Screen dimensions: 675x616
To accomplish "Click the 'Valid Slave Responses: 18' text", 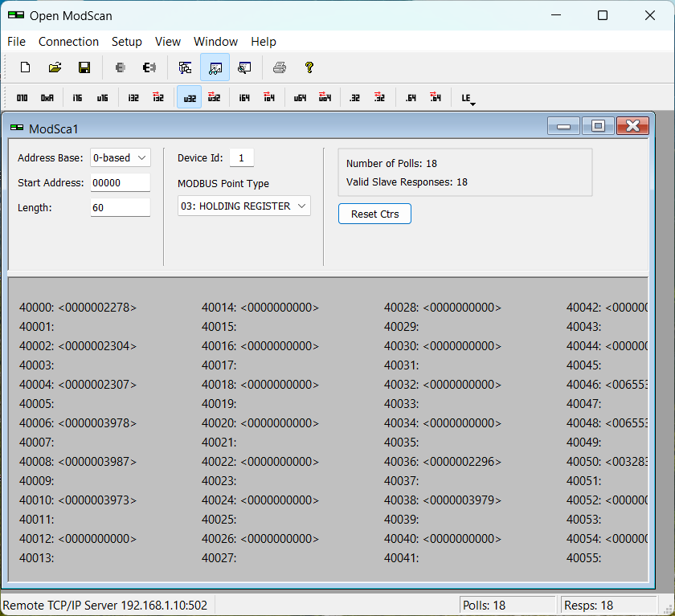I will tap(407, 182).
